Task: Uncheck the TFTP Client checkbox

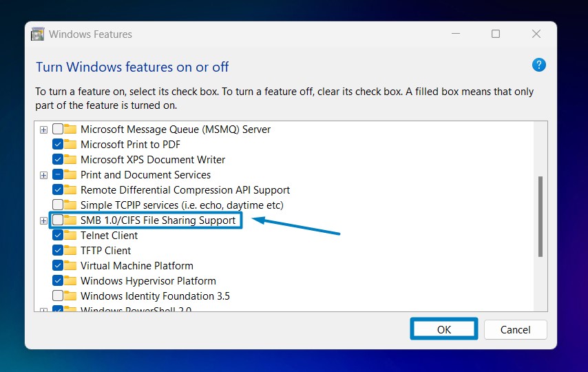Action: [x=58, y=250]
